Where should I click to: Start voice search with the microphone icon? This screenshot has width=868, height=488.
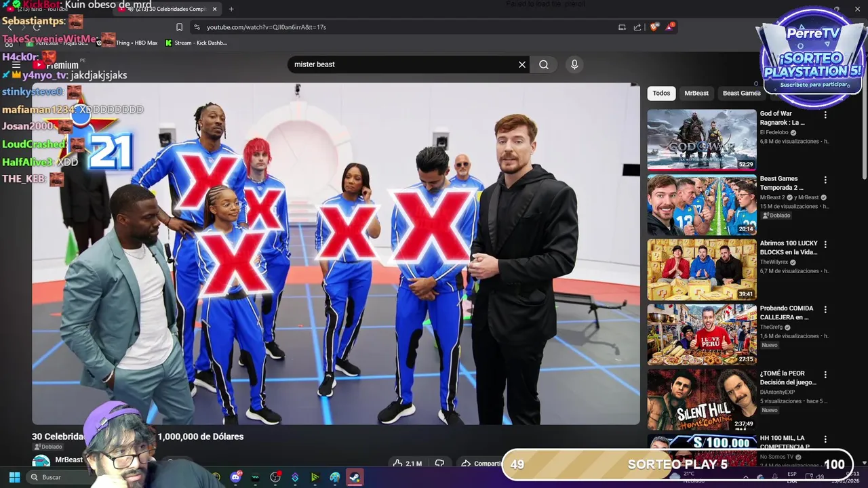point(574,64)
